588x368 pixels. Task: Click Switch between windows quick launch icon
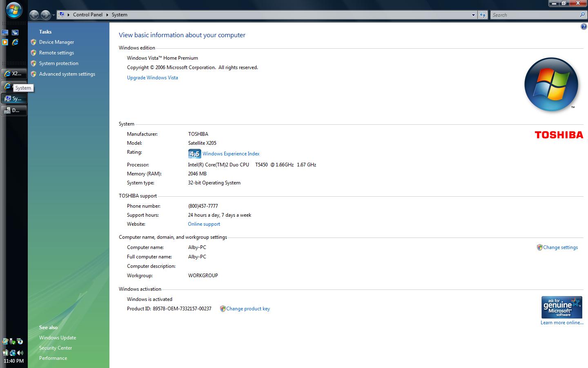[x=15, y=33]
